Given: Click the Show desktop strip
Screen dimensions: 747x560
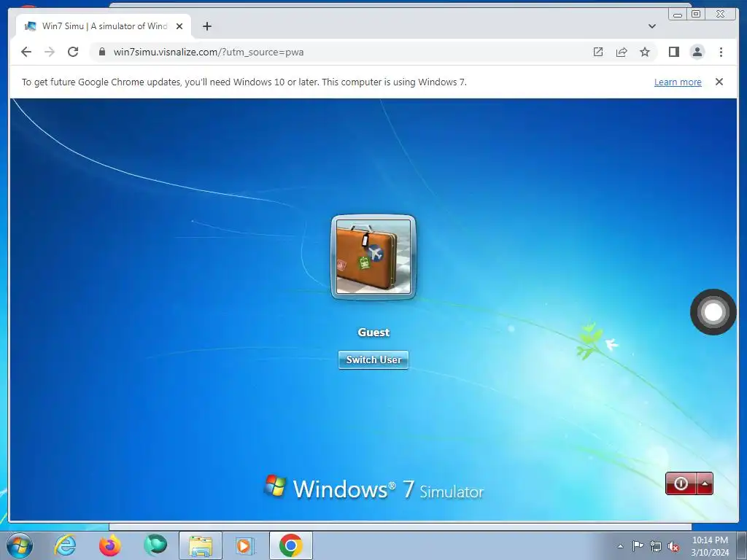Looking at the screenshot, I should pyautogui.click(x=741, y=545).
